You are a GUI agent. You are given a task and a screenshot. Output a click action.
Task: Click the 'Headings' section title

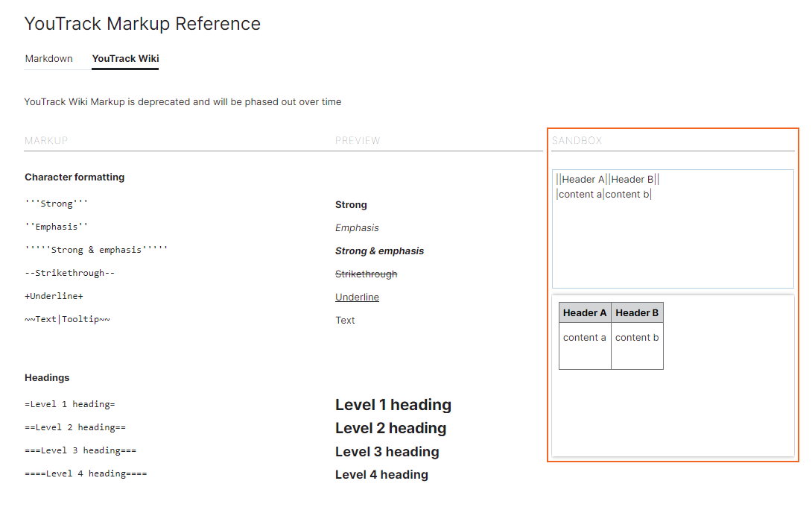click(47, 377)
